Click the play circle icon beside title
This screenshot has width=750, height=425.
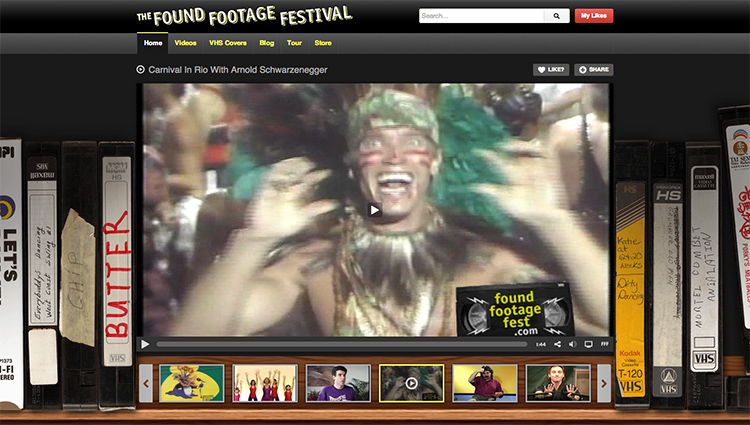tap(140, 69)
